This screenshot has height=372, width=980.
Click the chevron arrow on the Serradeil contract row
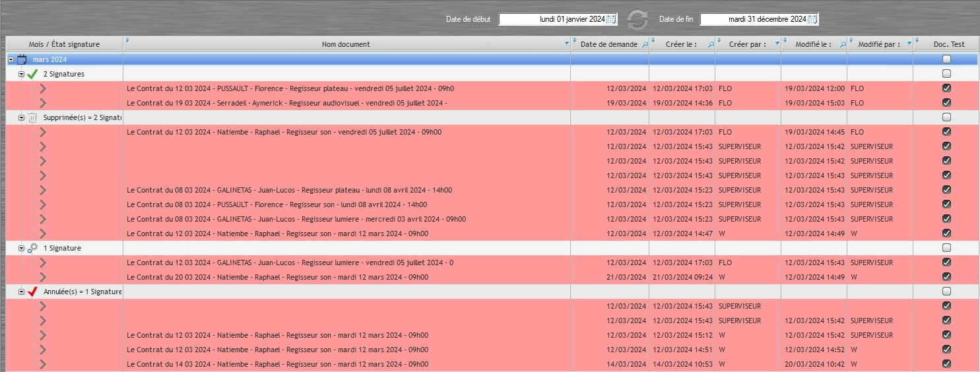click(43, 103)
